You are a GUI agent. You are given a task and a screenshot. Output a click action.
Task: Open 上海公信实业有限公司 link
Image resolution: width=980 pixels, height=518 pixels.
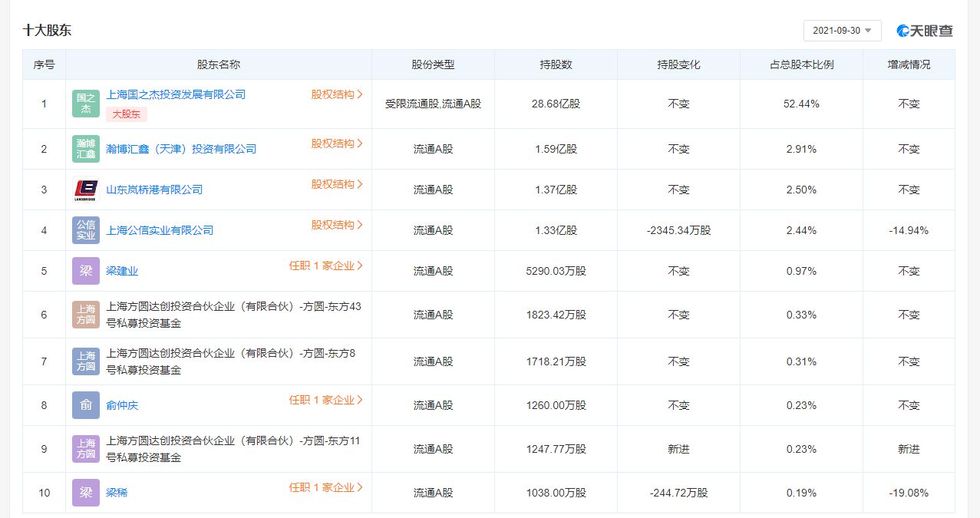pos(160,230)
